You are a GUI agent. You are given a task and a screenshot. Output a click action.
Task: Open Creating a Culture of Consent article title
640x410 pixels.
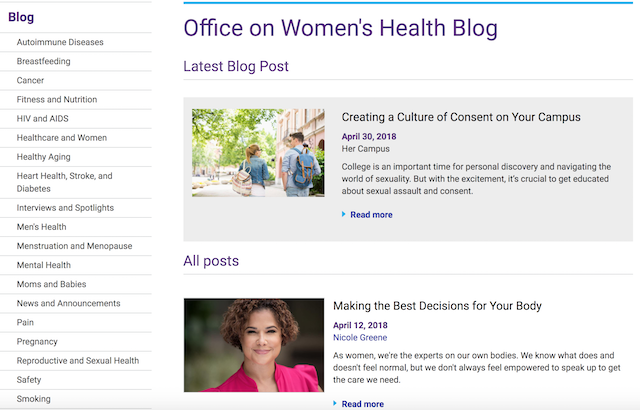coord(461,117)
